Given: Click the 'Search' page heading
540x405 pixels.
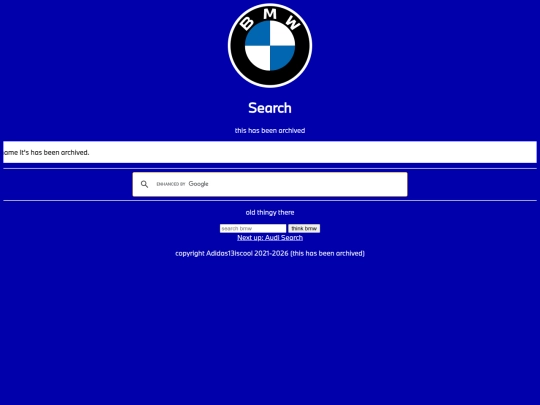Looking at the screenshot, I should tap(270, 108).
